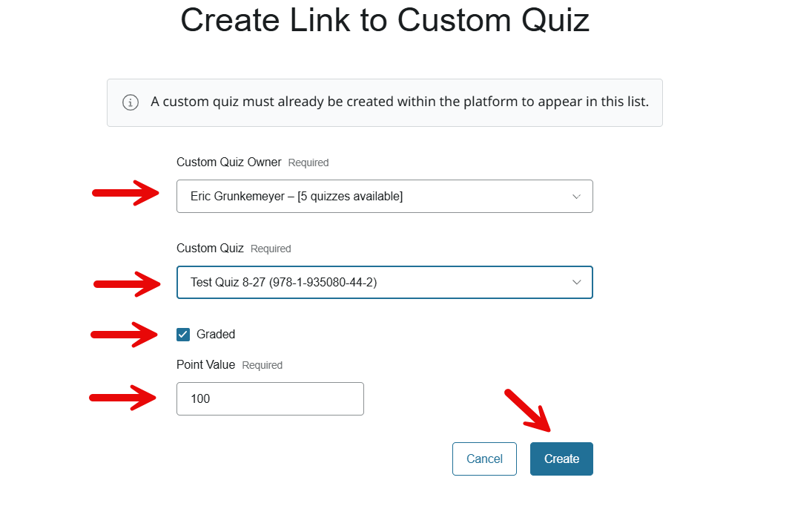Cancel creating the quiz link
The image size is (812, 509).
484,459
